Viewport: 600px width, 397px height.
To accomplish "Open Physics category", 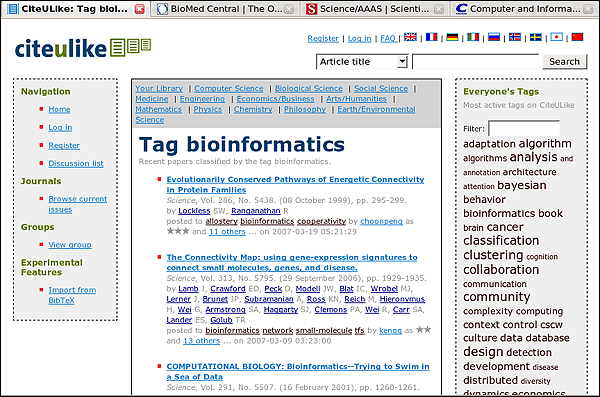I will (208, 109).
